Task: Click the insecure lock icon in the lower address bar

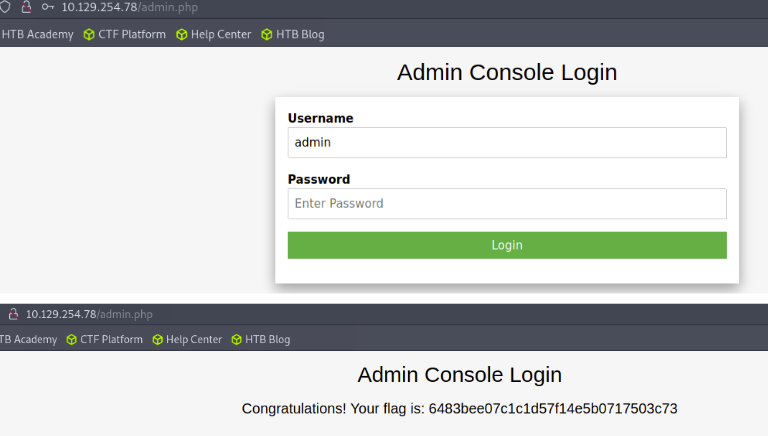Action: pyautogui.click(x=13, y=314)
